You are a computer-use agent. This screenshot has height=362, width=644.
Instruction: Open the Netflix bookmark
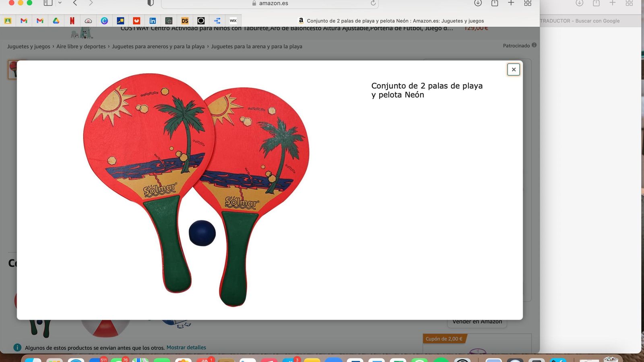72,21
